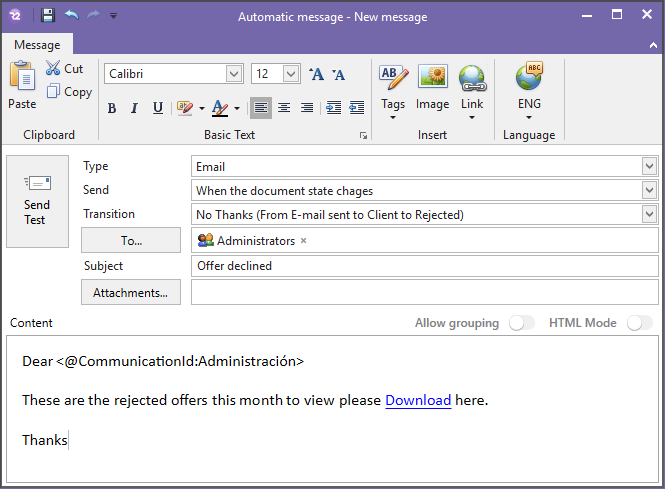
Task: Toggle underline formatting
Action: [x=158, y=108]
